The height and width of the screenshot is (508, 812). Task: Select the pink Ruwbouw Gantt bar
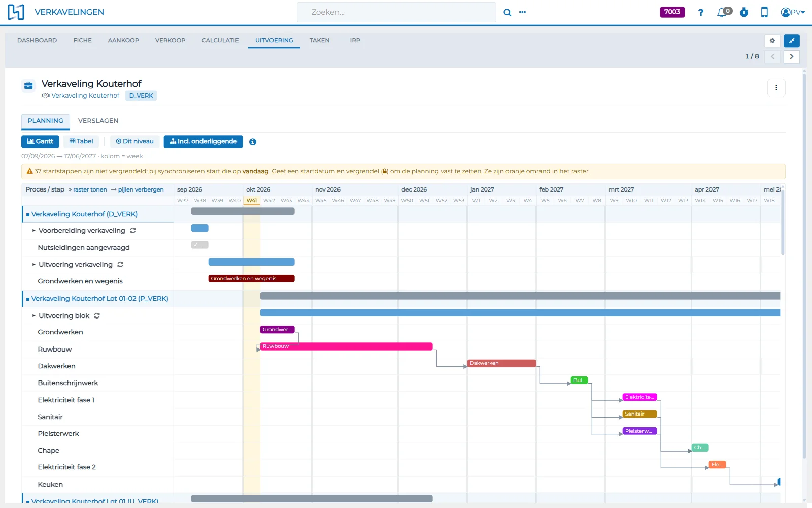click(x=347, y=346)
